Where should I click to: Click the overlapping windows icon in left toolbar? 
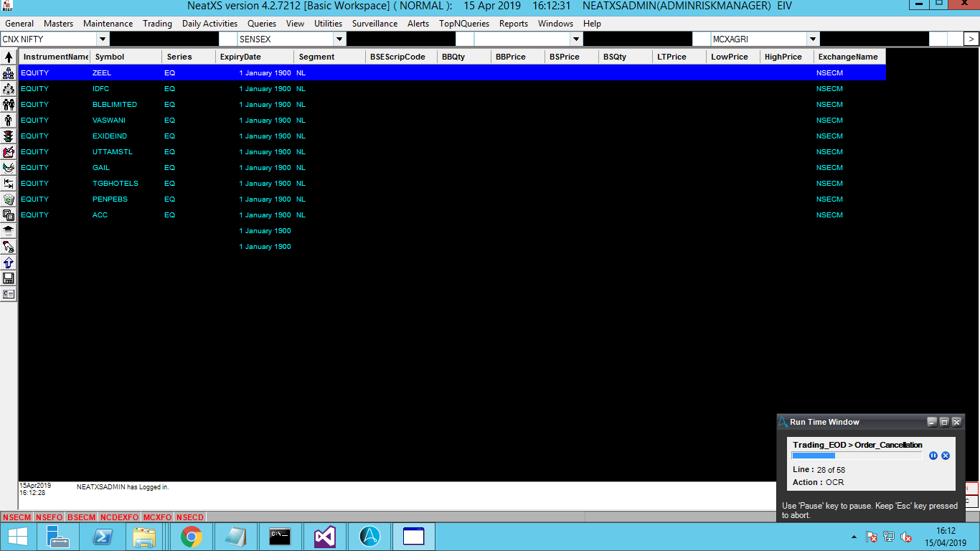click(9, 215)
